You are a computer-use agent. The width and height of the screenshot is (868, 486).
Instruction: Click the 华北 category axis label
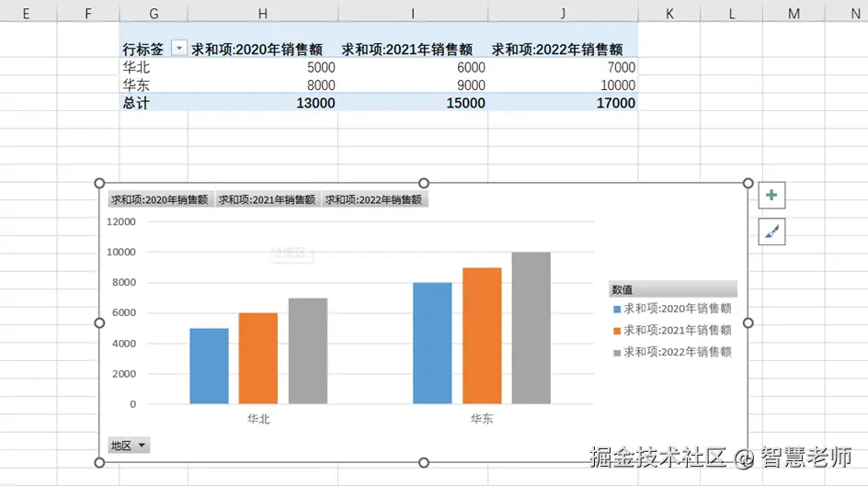(x=258, y=419)
